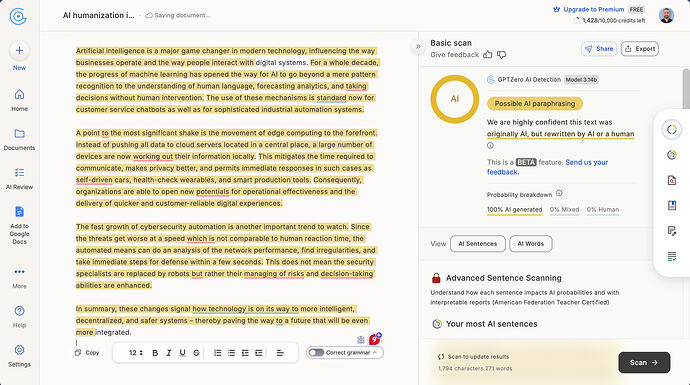Viewport: 690px width, 385px height.
Task: Give thumbs down feedback on scan
Action: (x=501, y=55)
